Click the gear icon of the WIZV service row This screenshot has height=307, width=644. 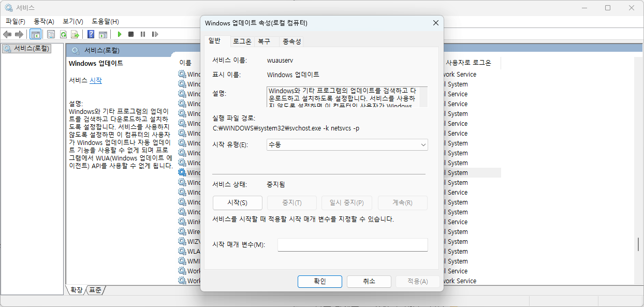[x=182, y=241]
